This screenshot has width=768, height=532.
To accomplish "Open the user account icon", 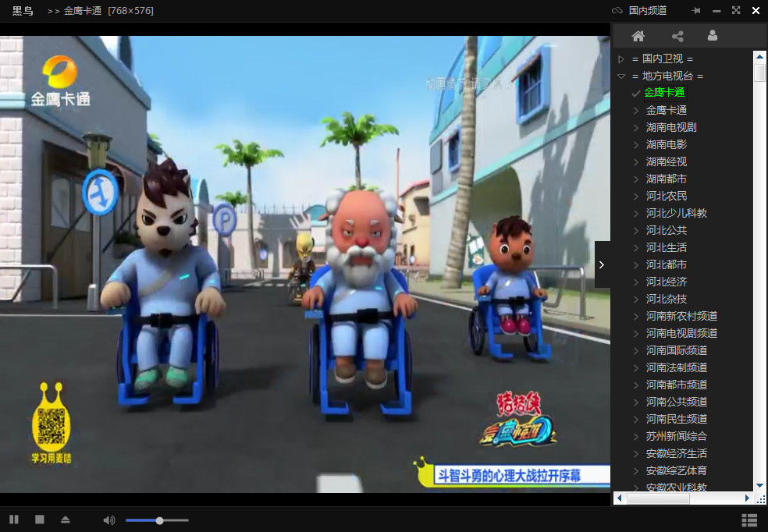I will pyautogui.click(x=713, y=35).
